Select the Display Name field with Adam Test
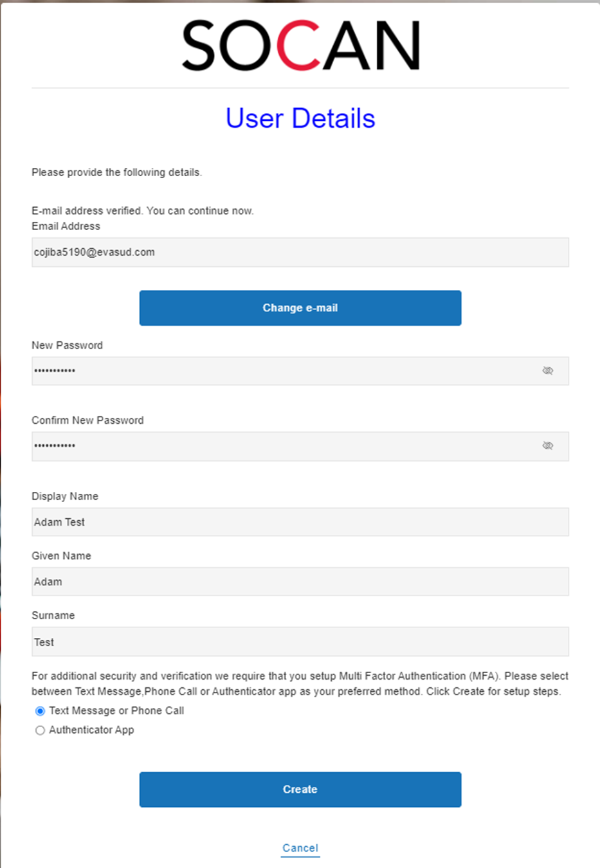This screenshot has height=868, width=600. pyautogui.click(x=300, y=522)
